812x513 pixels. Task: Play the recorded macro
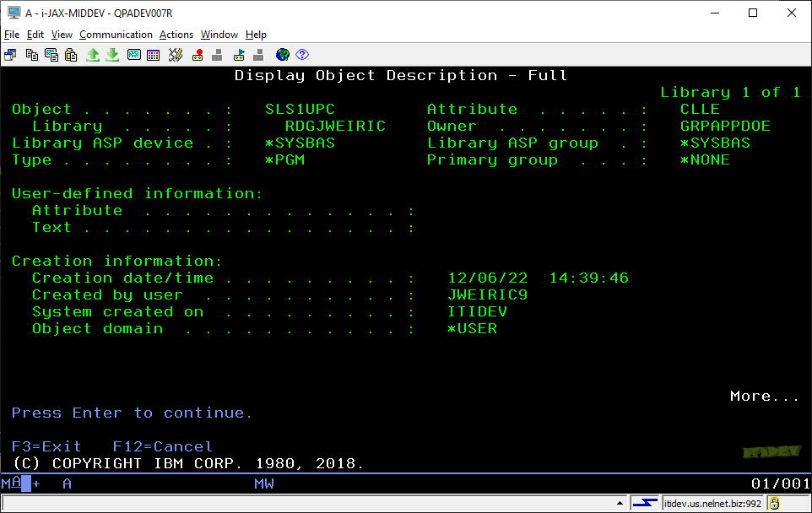coord(238,54)
